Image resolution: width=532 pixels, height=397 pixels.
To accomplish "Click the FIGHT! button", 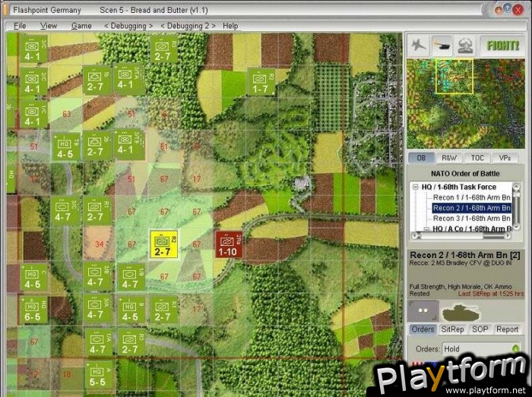I will [503, 46].
